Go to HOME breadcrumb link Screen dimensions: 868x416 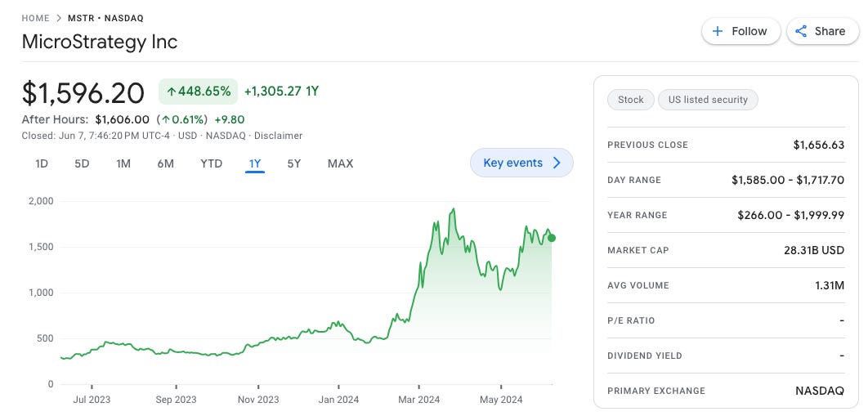pyautogui.click(x=36, y=18)
